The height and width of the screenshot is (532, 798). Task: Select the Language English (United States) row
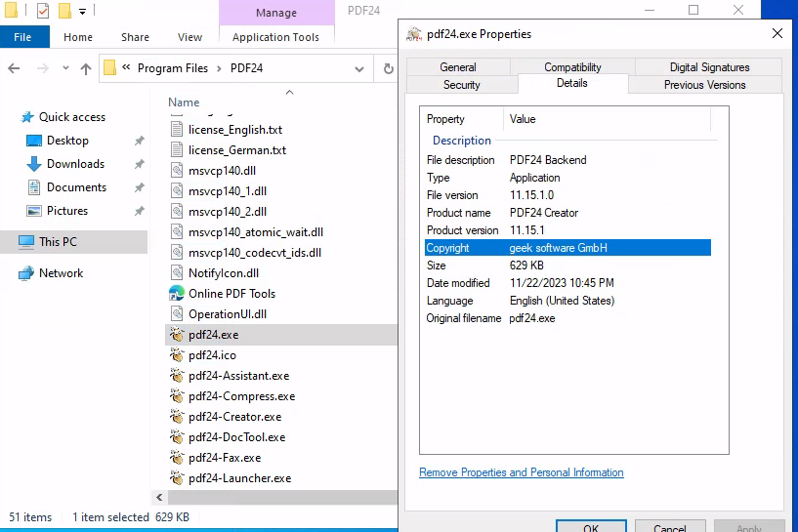click(x=567, y=301)
